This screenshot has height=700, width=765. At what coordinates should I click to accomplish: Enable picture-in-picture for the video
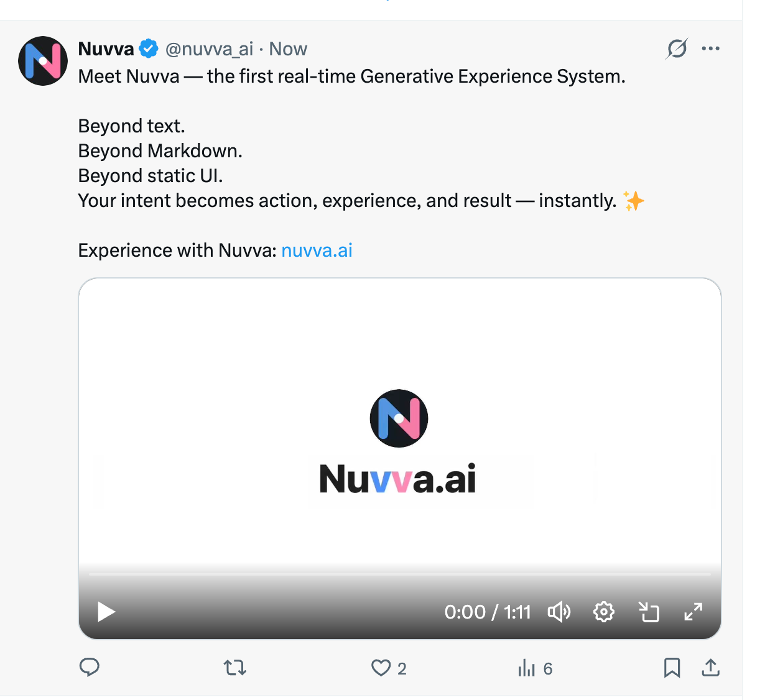point(649,612)
